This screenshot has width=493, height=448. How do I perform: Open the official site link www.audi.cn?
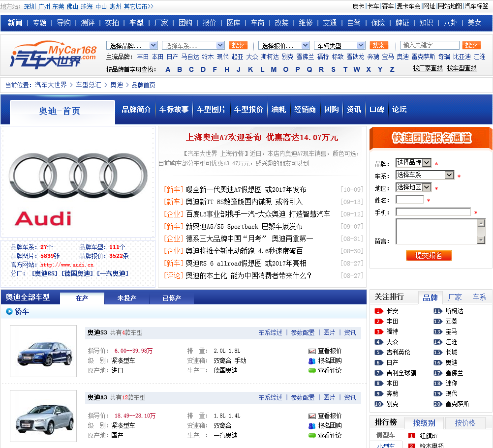tap(66, 265)
